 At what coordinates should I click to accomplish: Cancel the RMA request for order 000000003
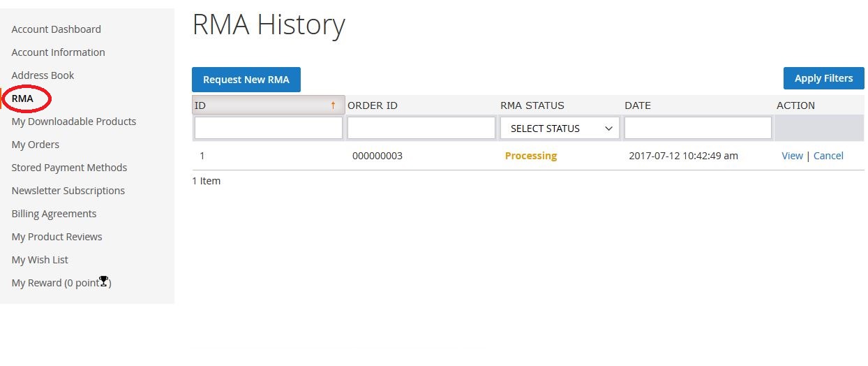(828, 156)
